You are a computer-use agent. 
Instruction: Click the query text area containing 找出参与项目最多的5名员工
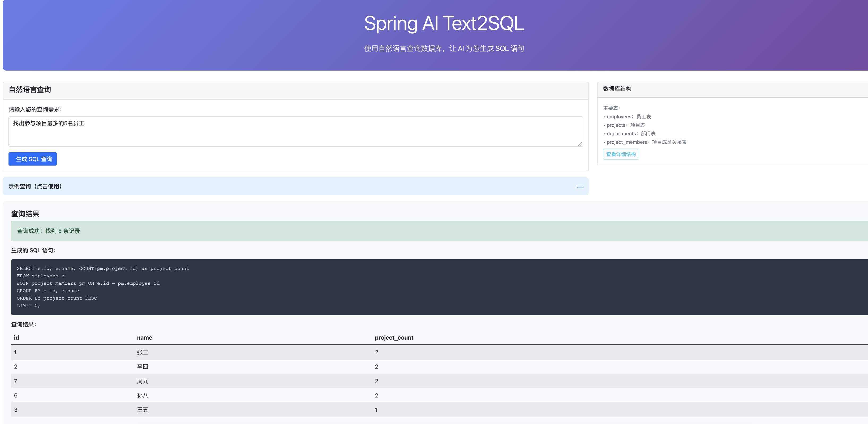coord(295,132)
